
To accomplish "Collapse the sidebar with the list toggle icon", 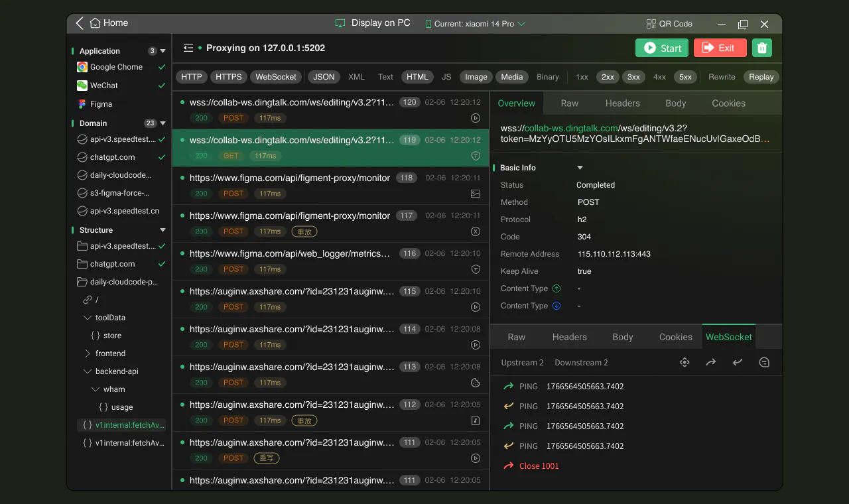I will [x=188, y=48].
